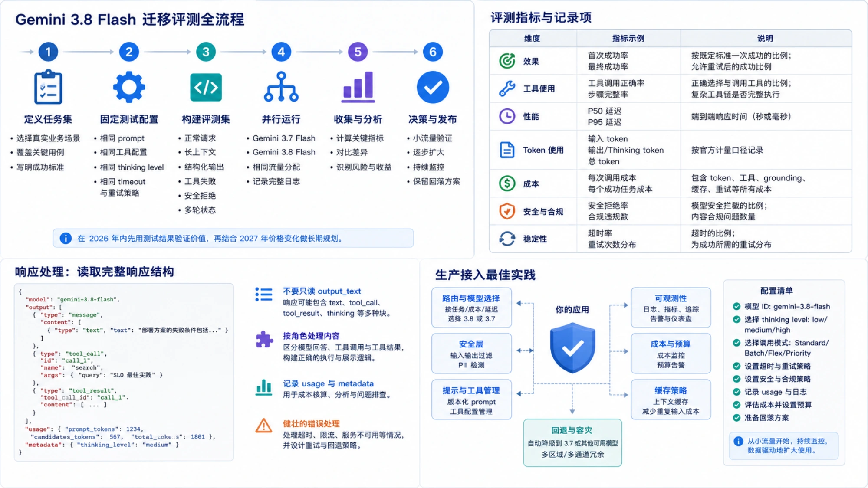868x488 pixels.
Task: Click the Gemini 3.7 Flash bullet text
Action: (x=284, y=138)
